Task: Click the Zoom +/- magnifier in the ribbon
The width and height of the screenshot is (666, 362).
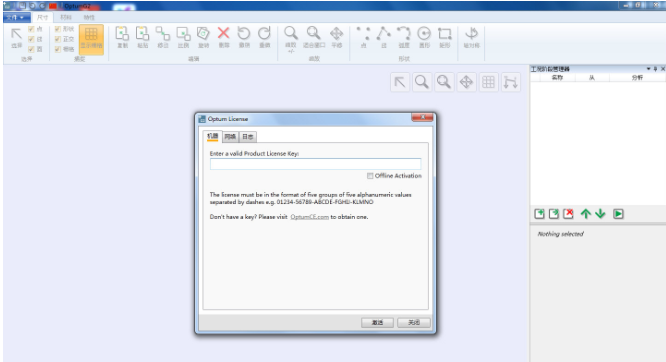Action: [291, 38]
